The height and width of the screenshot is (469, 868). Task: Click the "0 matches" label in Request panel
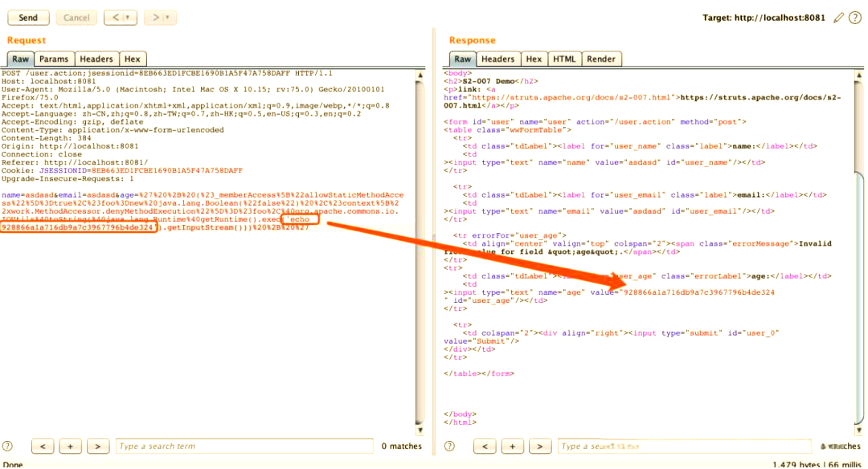pyautogui.click(x=401, y=447)
